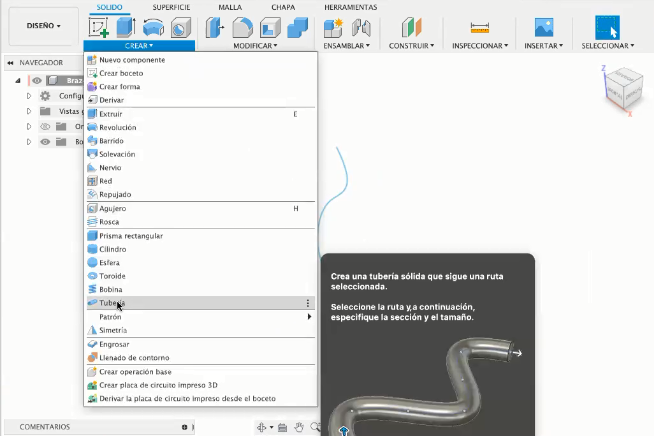Switch to the MALLA tab
This screenshot has width=654, height=436.
(x=230, y=7)
